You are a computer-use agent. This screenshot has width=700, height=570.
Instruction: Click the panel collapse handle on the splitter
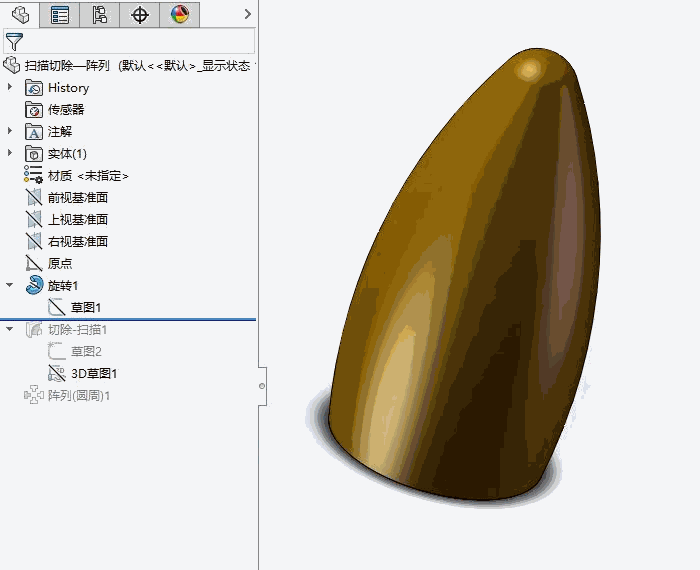[262, 386]
